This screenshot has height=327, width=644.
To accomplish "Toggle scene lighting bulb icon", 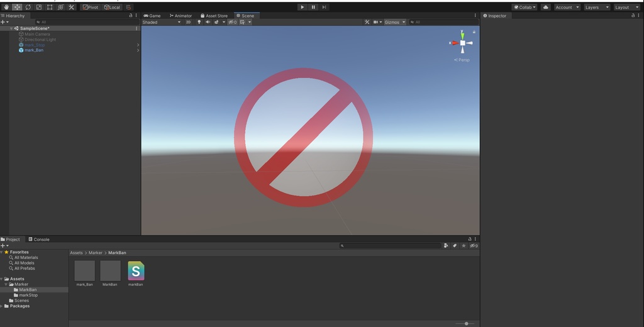I will [x=199, y=22].
